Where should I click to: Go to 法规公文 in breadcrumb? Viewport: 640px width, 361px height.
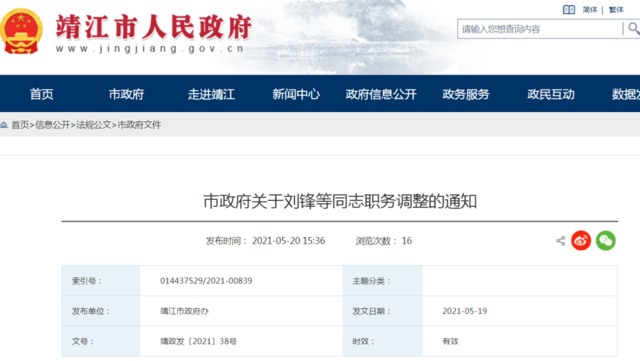click(94, 125)
